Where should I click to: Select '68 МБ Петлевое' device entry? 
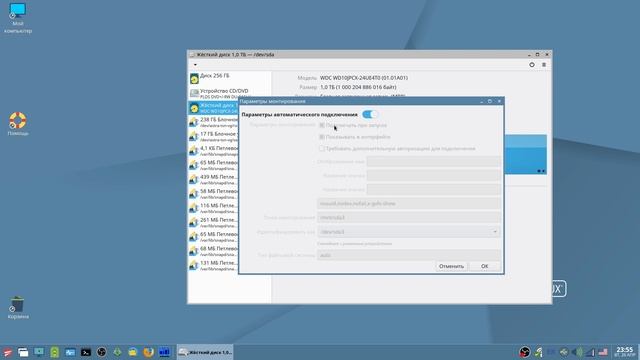(x=213, y=251)
